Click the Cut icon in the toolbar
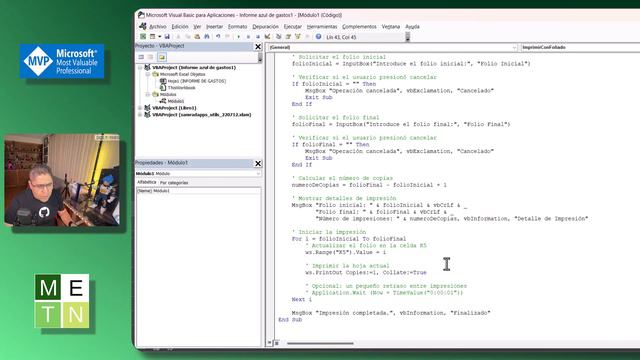640x360 pixels. (178, 37)
